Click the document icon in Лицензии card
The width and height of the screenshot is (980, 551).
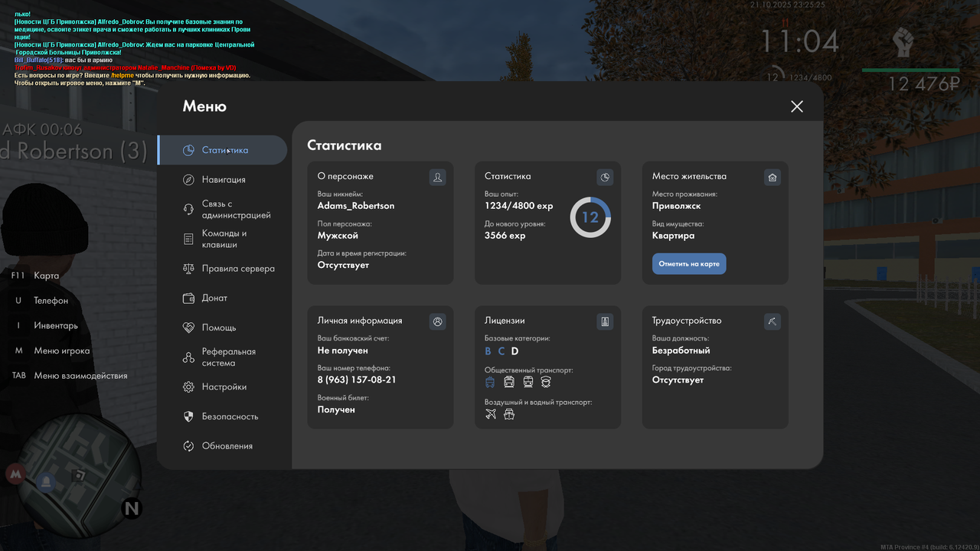605,321
